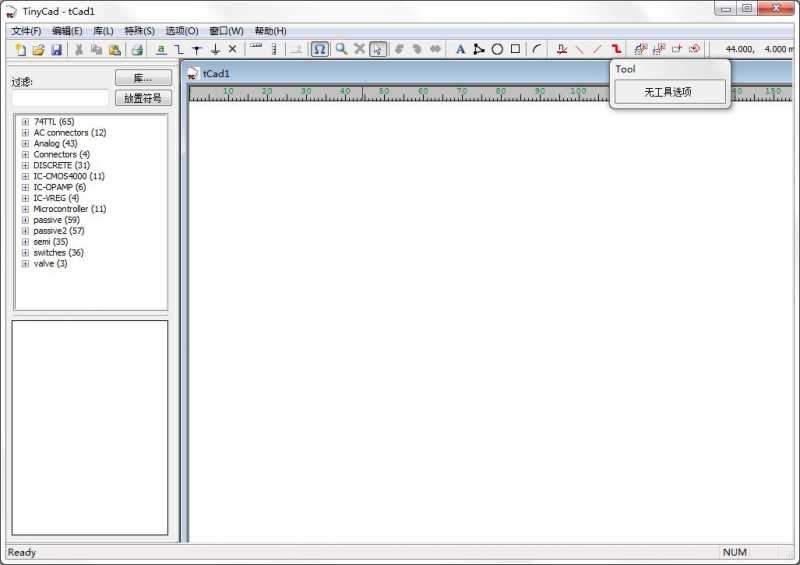
Task: Click the Paste clipboard icon
Action: tap(115, 50)
